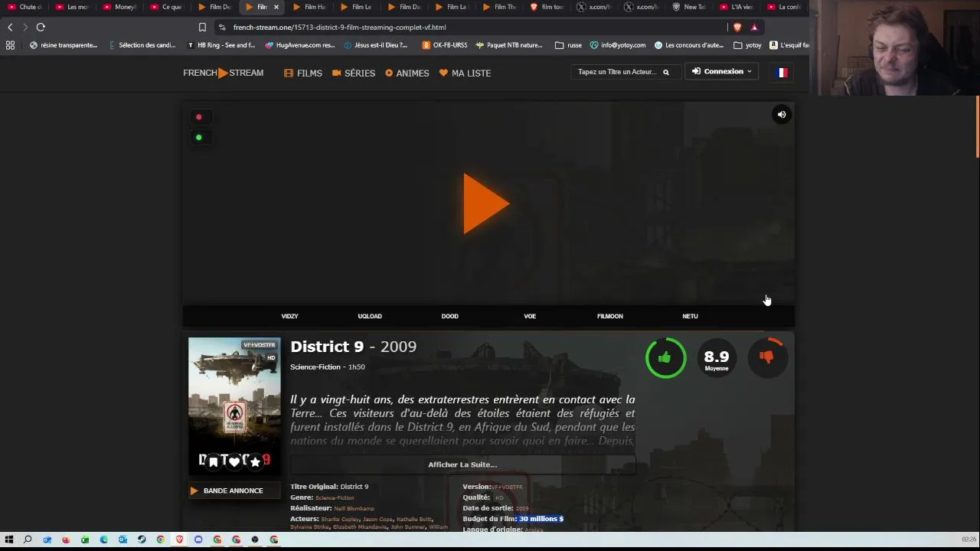Dislike the film with thumbs down
Image resolution: width=980 pixels, height=551 pixels.
pos(766,357)
